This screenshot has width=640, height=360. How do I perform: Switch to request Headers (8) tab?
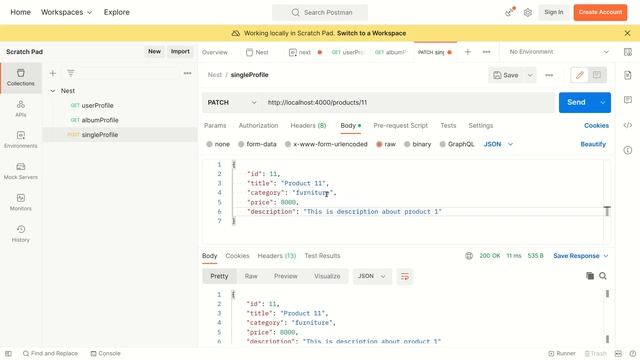[308, 125]
